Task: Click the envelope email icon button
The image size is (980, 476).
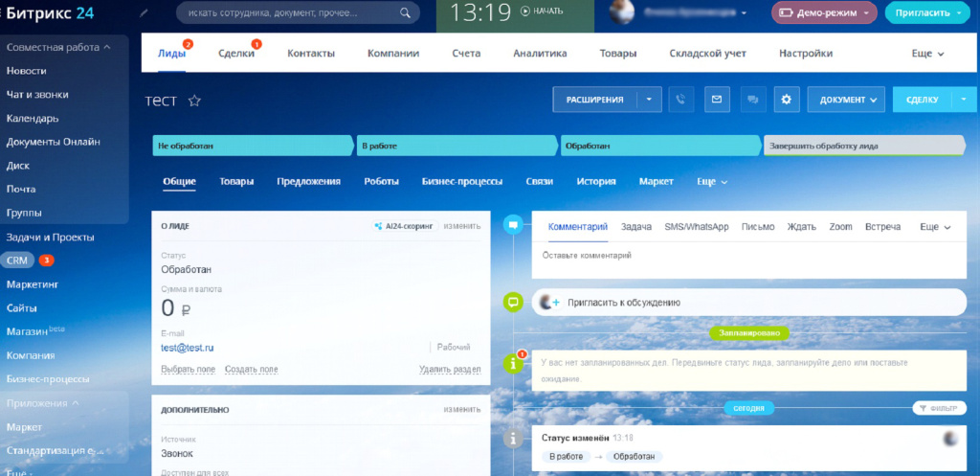Action: [x=718, y=100]
